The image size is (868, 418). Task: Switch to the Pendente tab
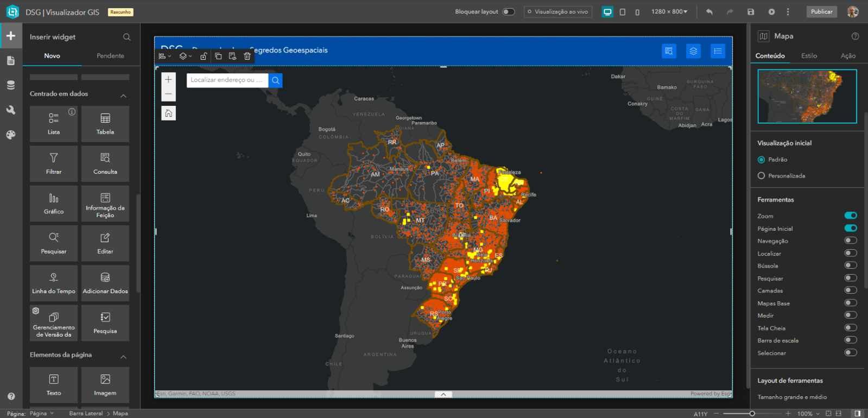click(110, 56)
